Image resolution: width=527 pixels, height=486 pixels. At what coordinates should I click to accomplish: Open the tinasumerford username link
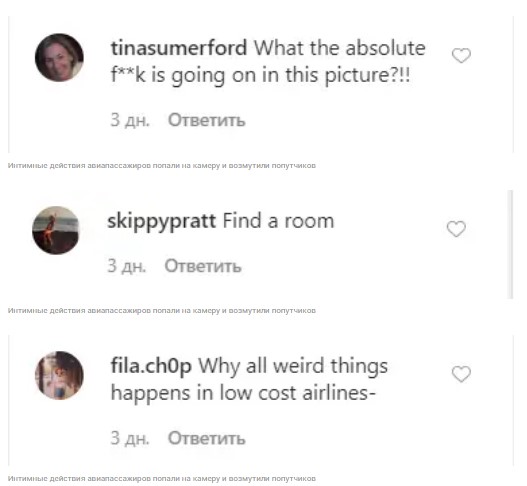coord(179,48)
